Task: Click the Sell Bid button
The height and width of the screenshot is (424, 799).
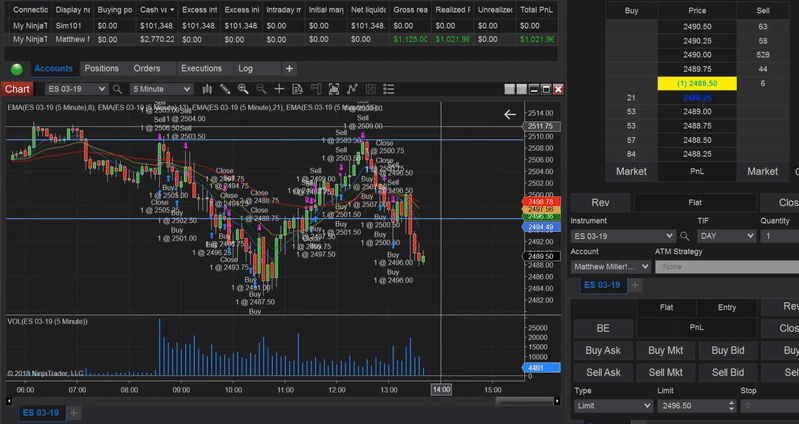Action: point(728,373)
